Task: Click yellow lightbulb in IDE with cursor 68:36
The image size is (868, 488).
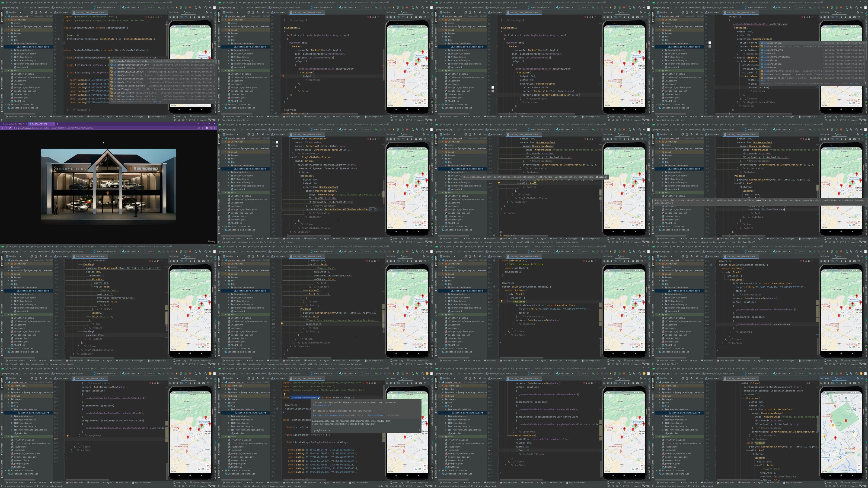Action: tap(499, 183)
